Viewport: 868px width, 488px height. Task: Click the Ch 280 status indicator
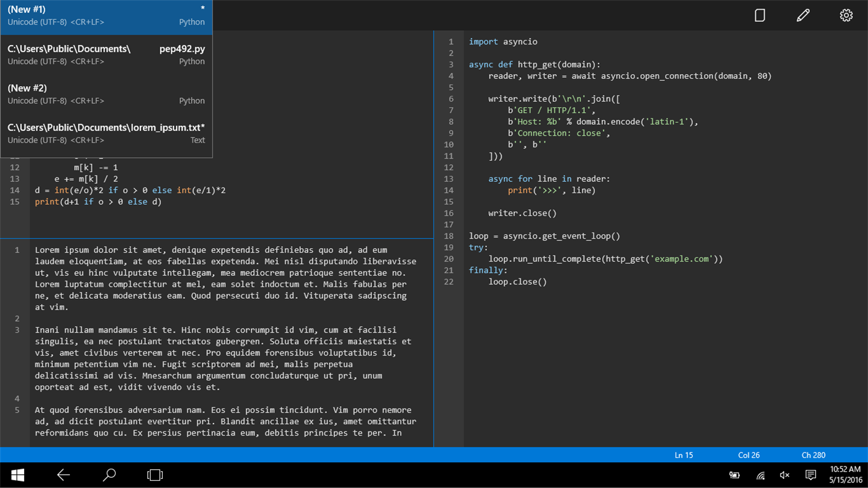pos(813,455)
